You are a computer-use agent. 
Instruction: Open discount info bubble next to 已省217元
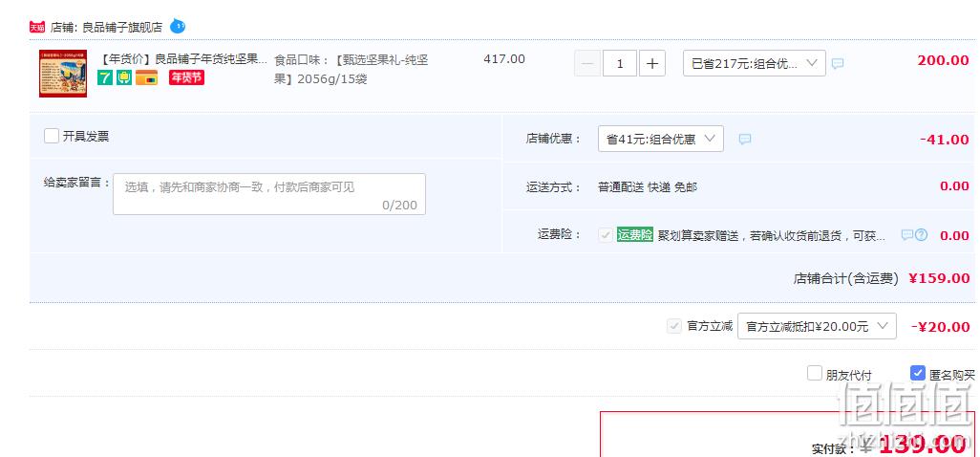[838, 64]
